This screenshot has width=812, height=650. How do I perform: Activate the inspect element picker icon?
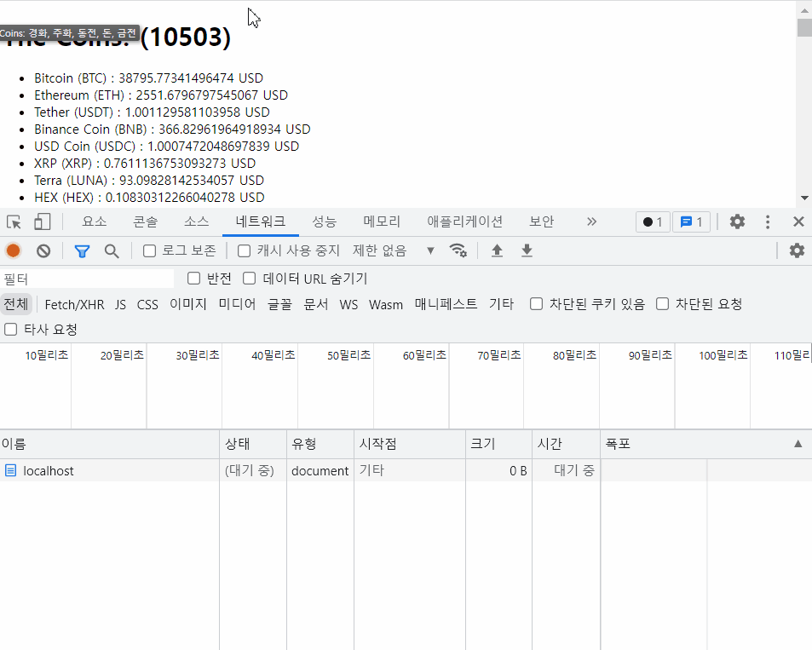pos(14,222)
